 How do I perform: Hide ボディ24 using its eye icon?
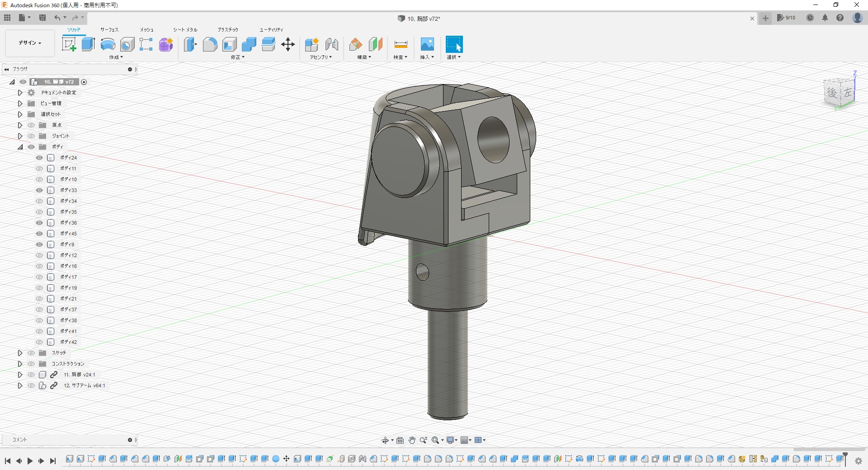tap(39, 158)
